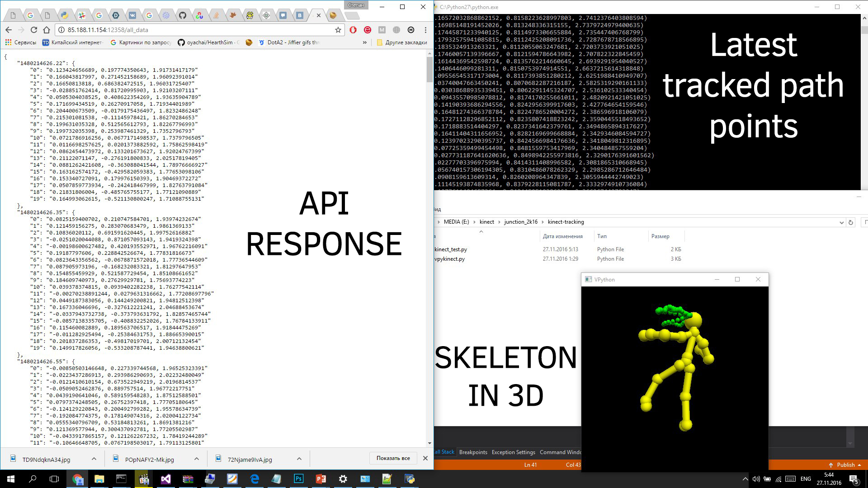Open Photoshop from the taskbar
The image size is (868, 488).
click(298, 479)
